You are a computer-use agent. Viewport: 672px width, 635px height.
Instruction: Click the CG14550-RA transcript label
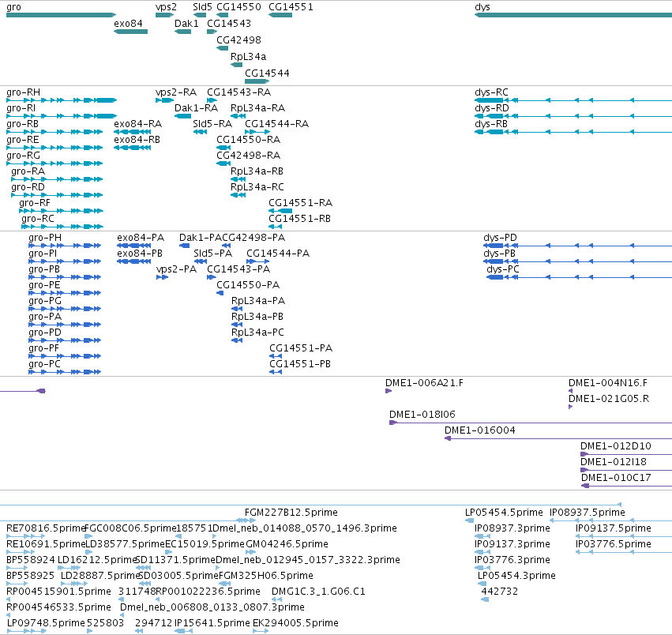click(249, 140)
